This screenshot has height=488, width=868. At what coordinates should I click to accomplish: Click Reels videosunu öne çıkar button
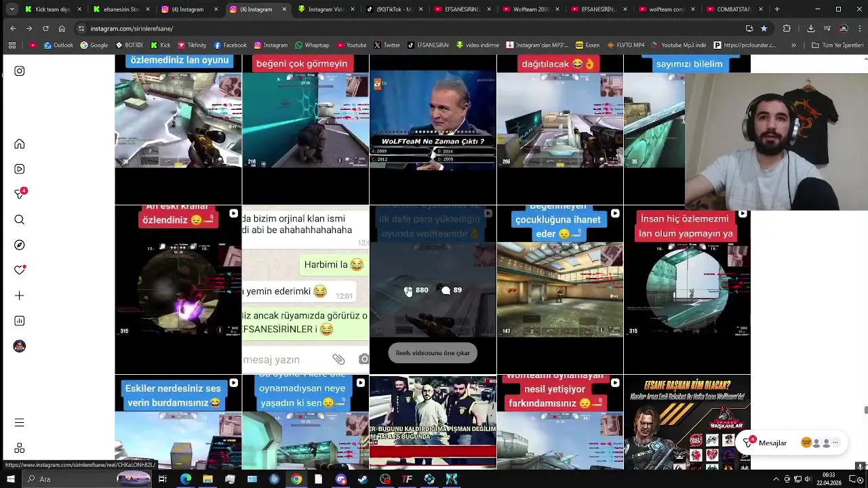[433, 353]
